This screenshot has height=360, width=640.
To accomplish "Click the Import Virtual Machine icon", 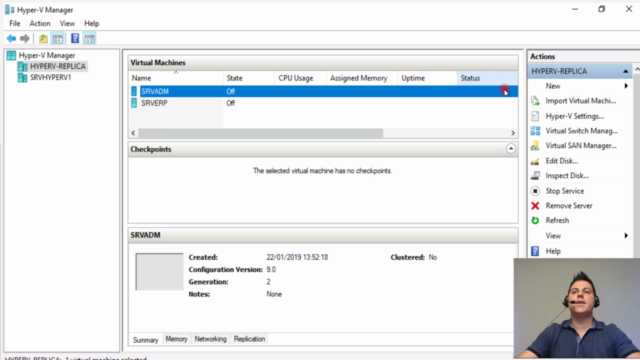I will tap(535, 101).
